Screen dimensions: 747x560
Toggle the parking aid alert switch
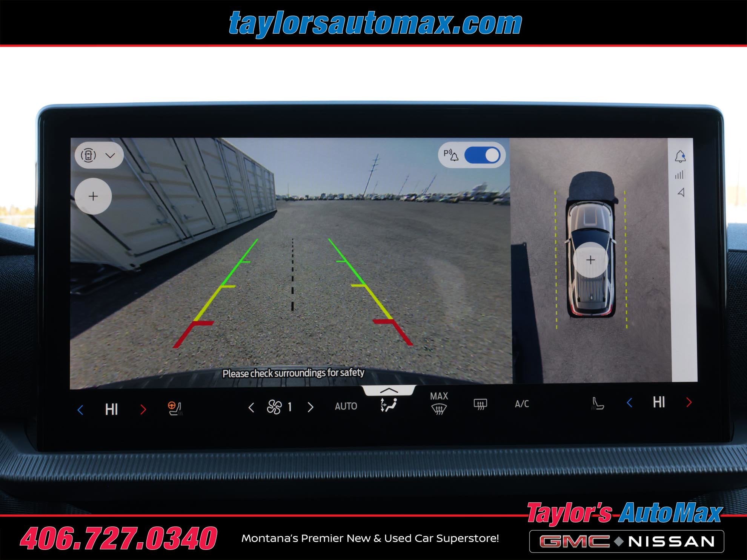(483, 155)
